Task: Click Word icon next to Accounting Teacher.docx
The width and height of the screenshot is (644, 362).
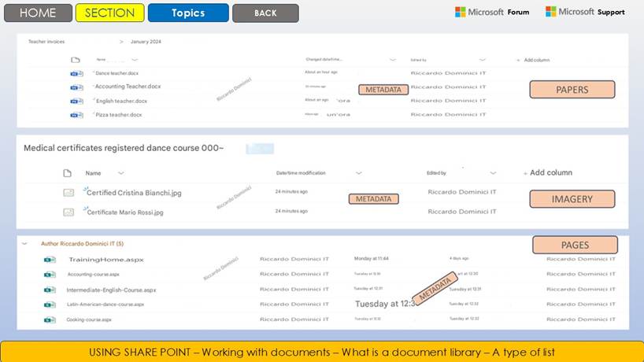Action: tap(76, 87)
